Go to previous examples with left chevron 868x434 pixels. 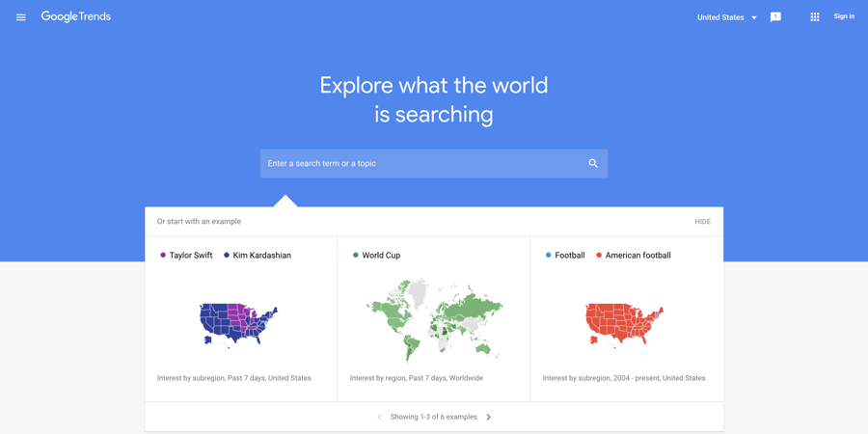pos(379,417)
